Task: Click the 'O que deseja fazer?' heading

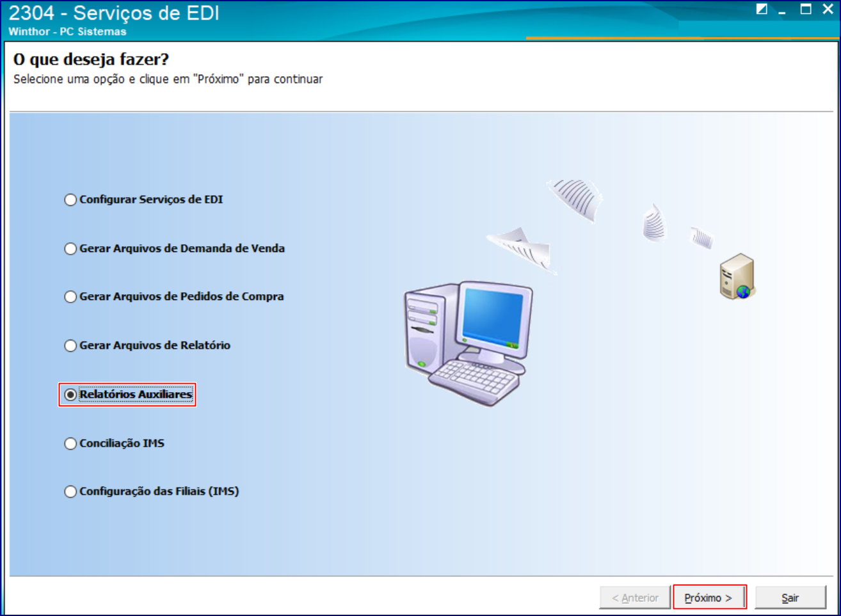Action: pyautogui.click(x=91, y=59)
